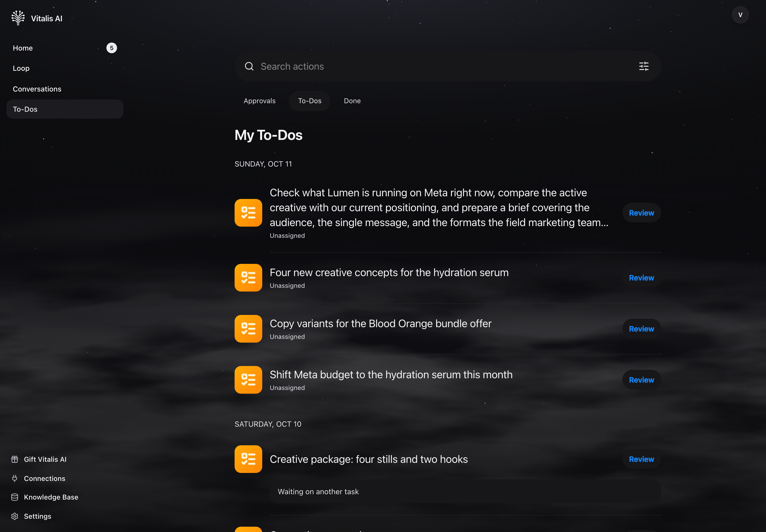Click the checklist icon for Lumen Meta task
The height and width of the screenshot is (532, 766).
248,213
